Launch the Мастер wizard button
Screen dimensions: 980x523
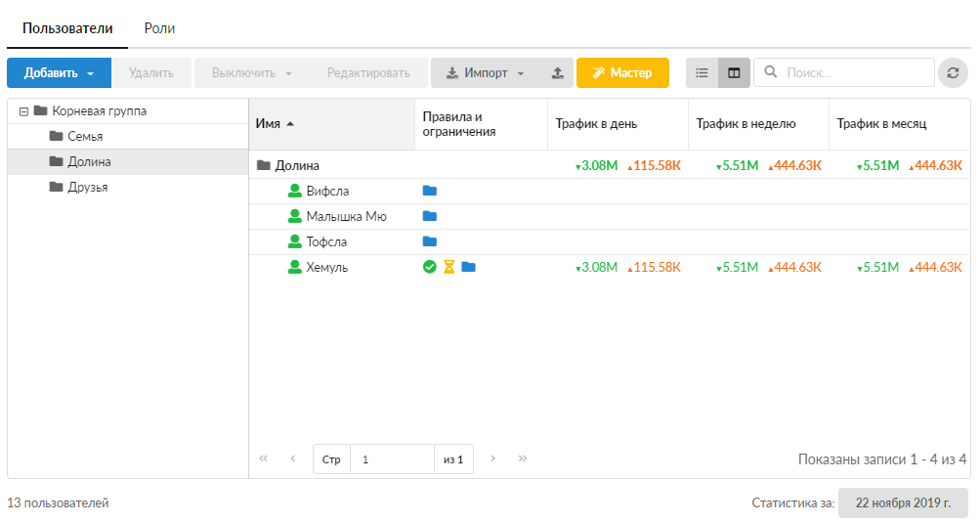coord(622,72)
